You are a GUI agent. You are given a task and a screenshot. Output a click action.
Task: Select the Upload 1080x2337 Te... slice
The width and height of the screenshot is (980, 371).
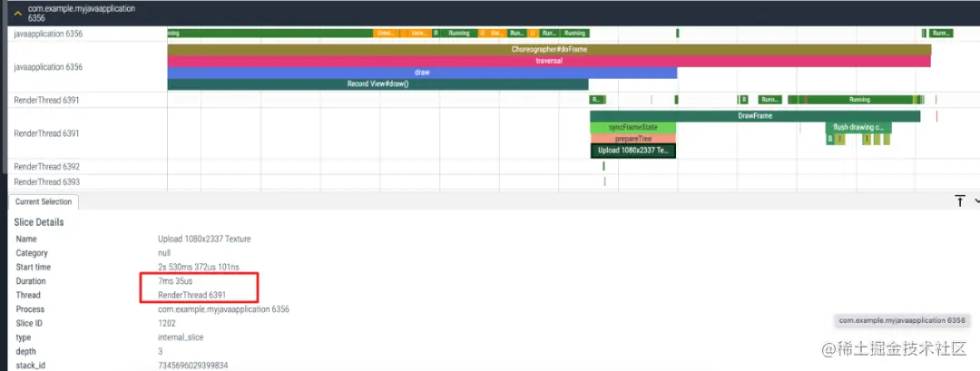[633, 151]
